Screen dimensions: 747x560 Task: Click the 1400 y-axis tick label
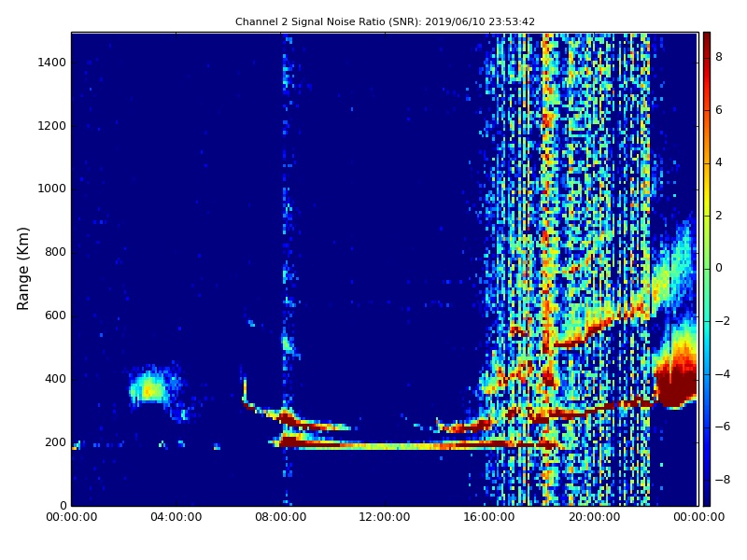pos(52,63)
